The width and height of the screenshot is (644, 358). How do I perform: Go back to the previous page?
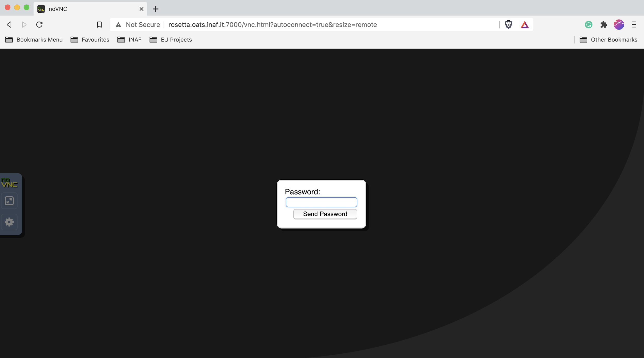click(x=9, y=25)
